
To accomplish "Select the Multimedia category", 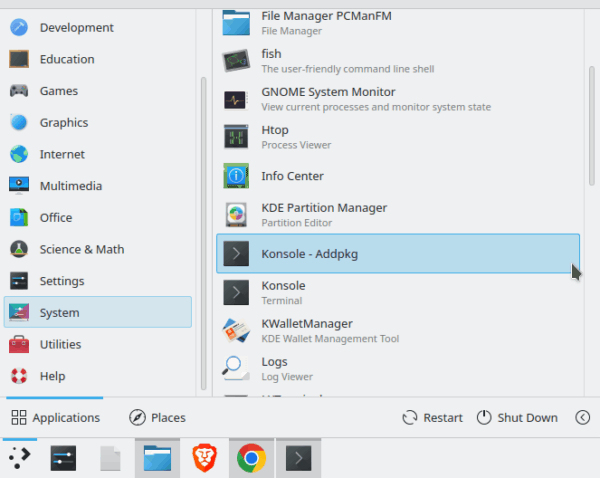I will click(x=98, y=186).
